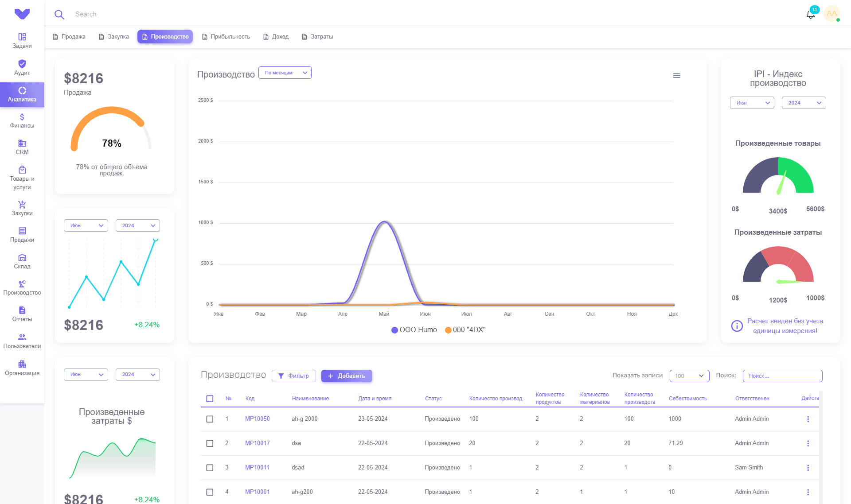Switch to Прибыльность tab
The height and width of the screenshot is (504, 851).
coord(226,37)
